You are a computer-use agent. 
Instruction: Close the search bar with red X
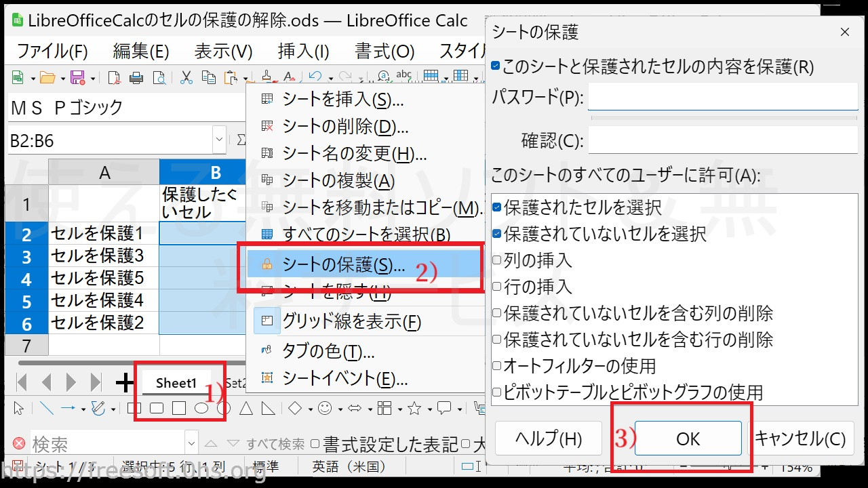click(19, 444)
